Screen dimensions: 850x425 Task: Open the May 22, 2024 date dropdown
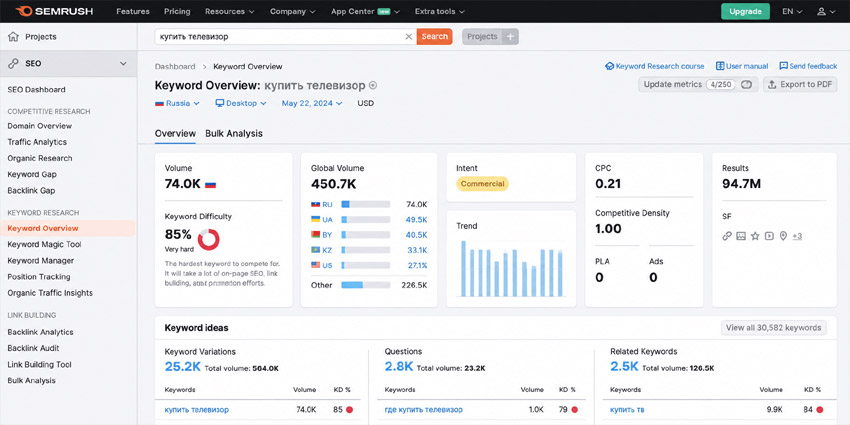[x=312, y=103]
